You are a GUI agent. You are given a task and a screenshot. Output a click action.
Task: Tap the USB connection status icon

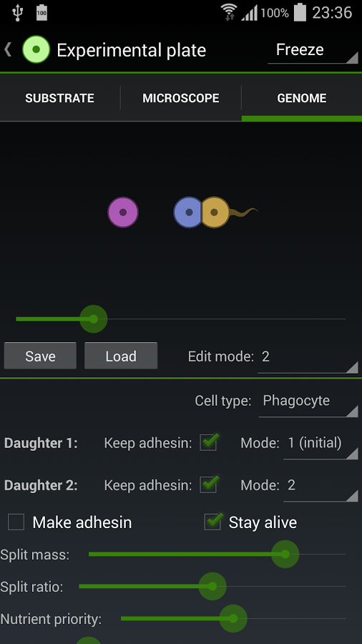(x=17, y=12)
